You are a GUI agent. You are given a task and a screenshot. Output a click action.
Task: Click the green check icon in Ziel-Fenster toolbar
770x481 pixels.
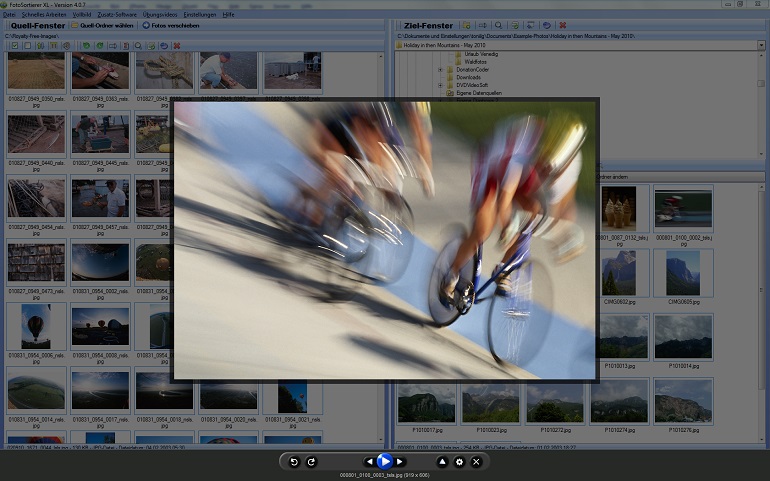click(x=515, y=25)
